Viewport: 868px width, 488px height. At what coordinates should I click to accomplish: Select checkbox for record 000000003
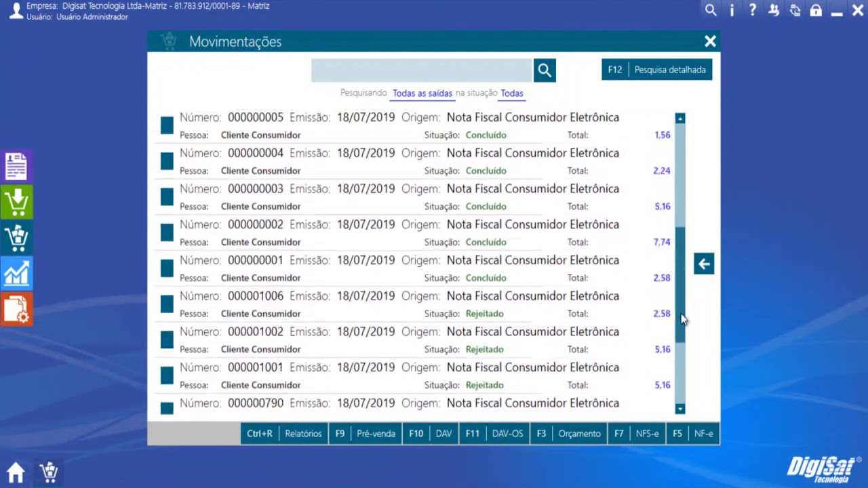(x=167, y=197)
